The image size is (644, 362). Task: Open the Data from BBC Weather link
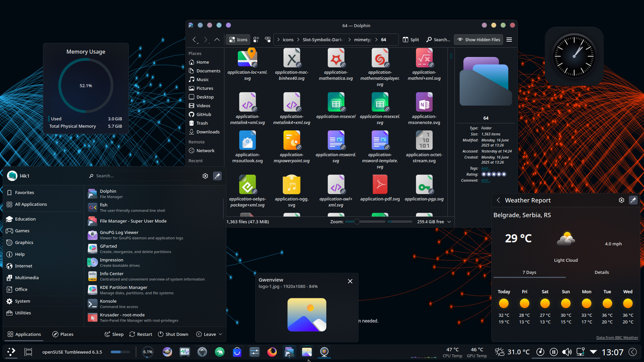[x=617, y=338]
